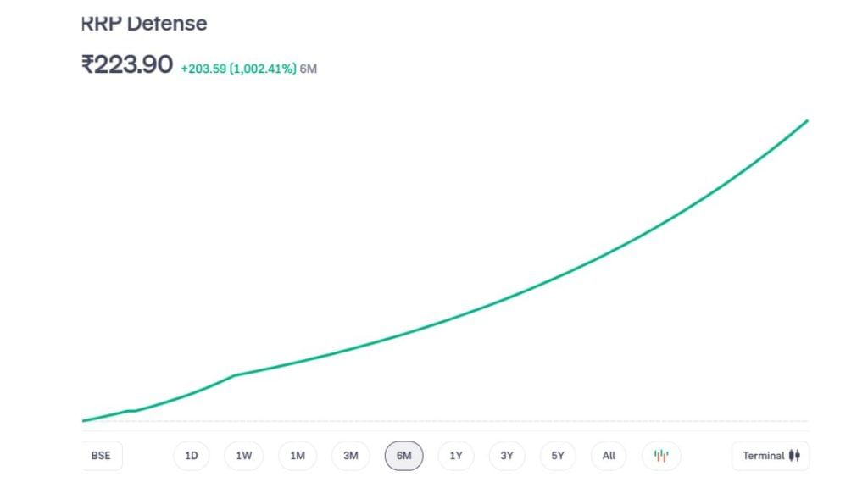Choose the highlighted 6M range
The image size is (868, 488).
pos(403,455)
